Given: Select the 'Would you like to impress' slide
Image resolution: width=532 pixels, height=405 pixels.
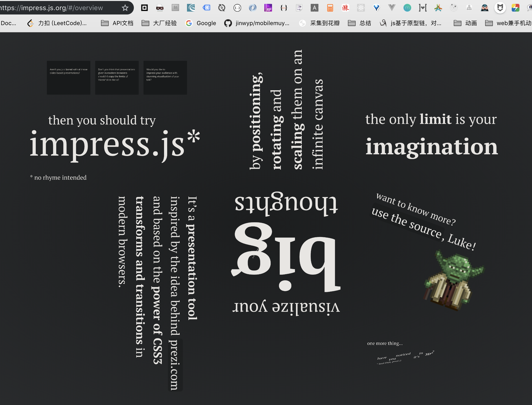Looking at the screenshot, I should (x=165, y=77).
